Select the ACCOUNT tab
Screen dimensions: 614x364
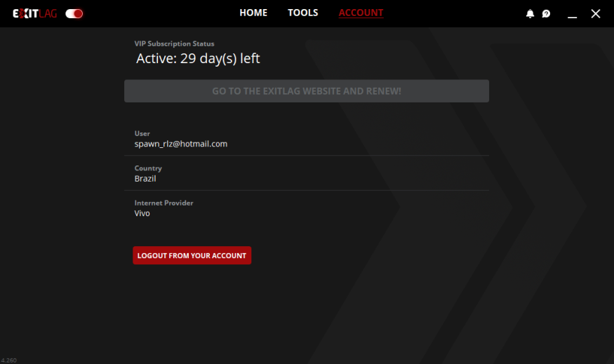(361, 13)
